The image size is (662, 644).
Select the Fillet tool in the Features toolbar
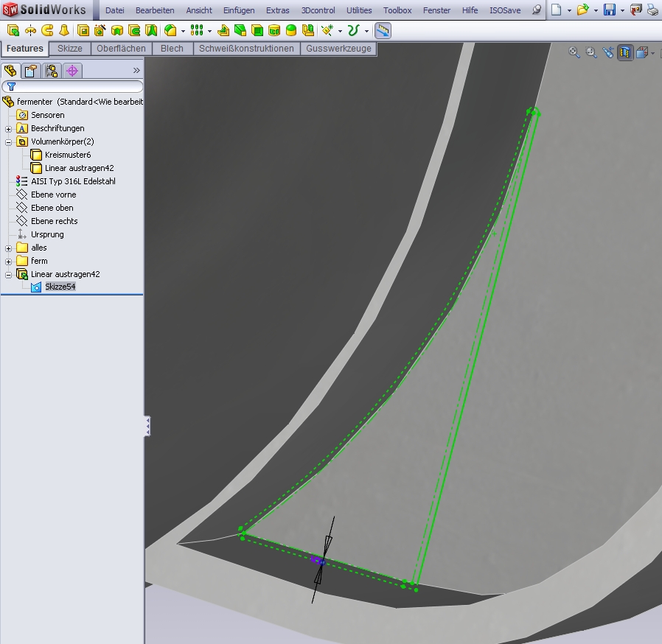[x=170, y=30]
